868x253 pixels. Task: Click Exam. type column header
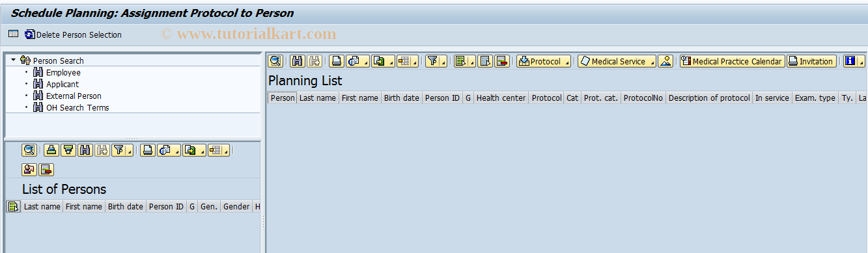click(815, 98)
